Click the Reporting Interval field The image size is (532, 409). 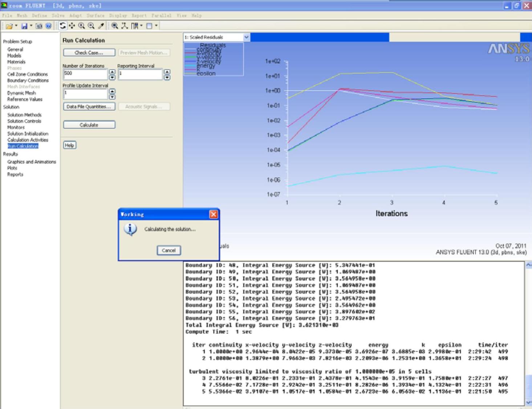[x=140, y=74]
